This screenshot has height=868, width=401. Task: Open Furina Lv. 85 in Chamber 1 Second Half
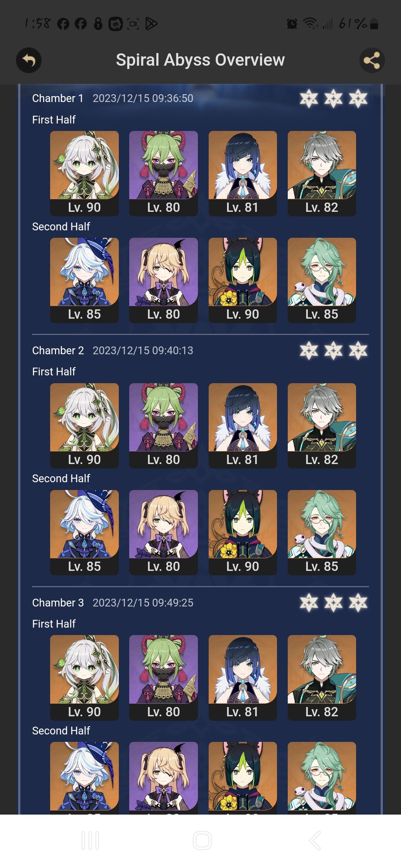(x=84, y=280)
